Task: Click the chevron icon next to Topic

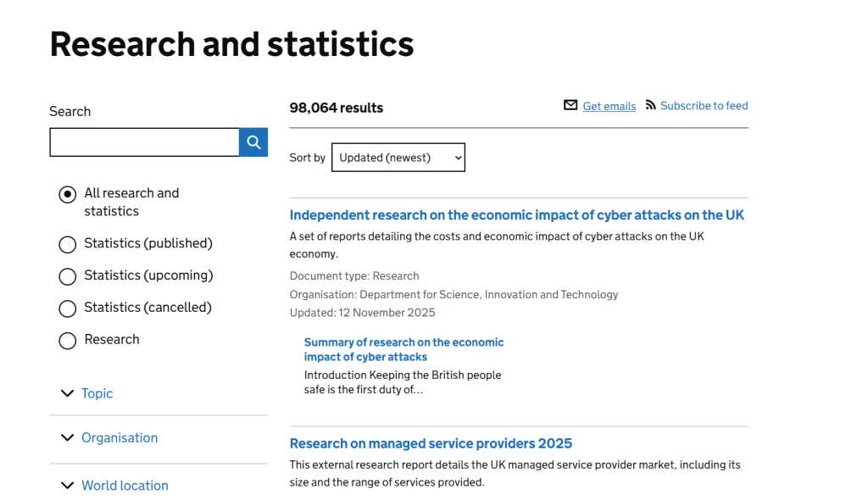Action: click(68, 393)
